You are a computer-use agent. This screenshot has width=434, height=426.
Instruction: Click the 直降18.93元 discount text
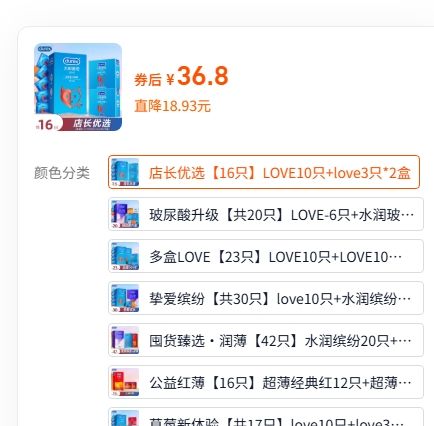click(x=172, y=106)
